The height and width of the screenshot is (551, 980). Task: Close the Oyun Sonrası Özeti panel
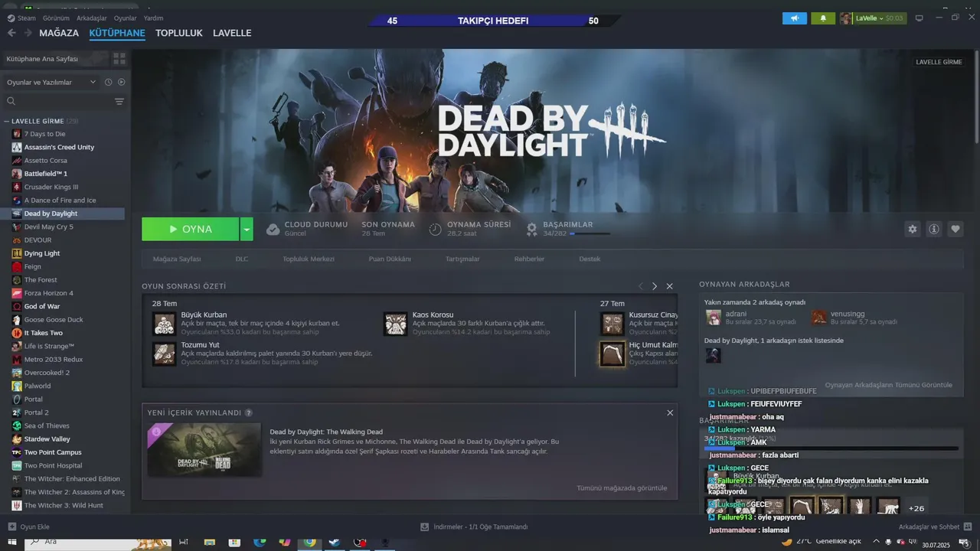point(669,286)
